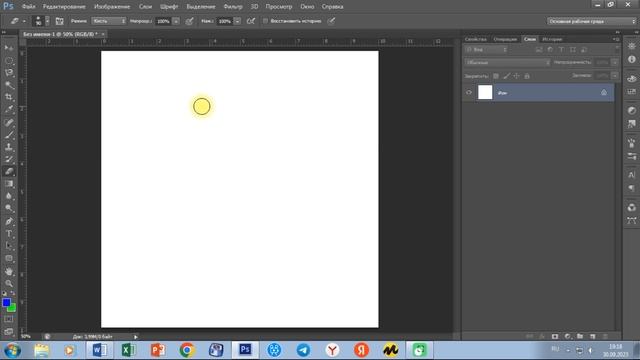
Task: Add a layer mask from panel bottom
Action: point(555,336)
